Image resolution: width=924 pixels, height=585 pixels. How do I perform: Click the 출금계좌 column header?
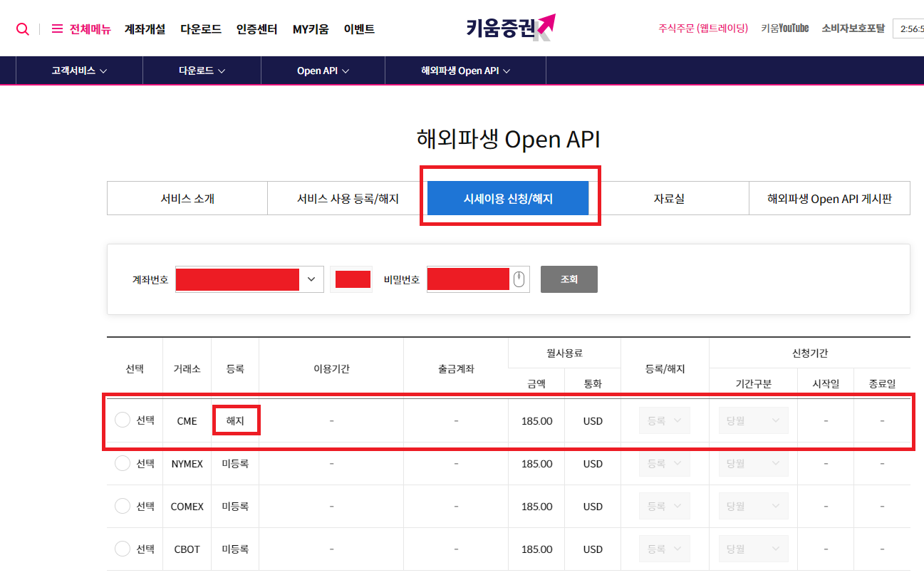(x=456, y=368)
